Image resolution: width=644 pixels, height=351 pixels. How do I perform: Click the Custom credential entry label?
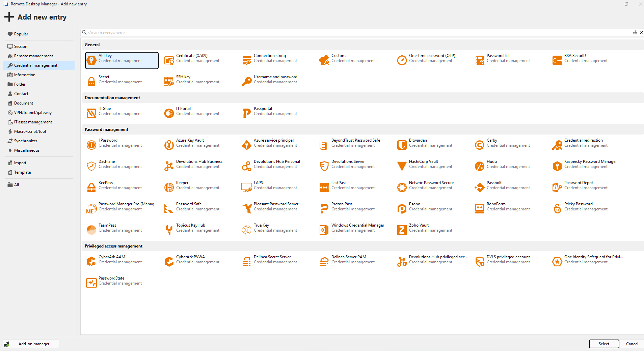tap(339, 56)
